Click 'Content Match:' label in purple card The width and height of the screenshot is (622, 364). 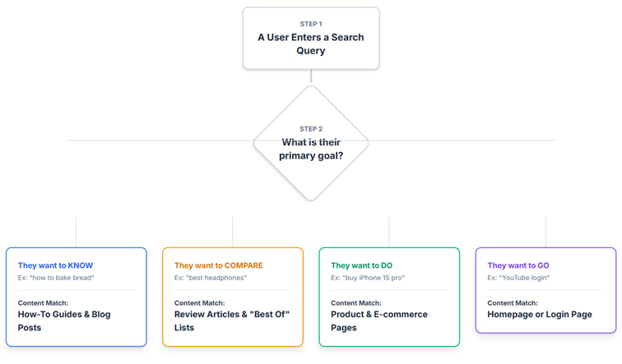click(x=513, y=303)
